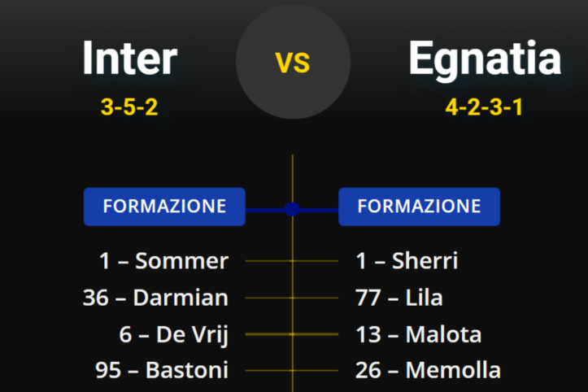Select player 1 – Sommer

click(163, 261)
